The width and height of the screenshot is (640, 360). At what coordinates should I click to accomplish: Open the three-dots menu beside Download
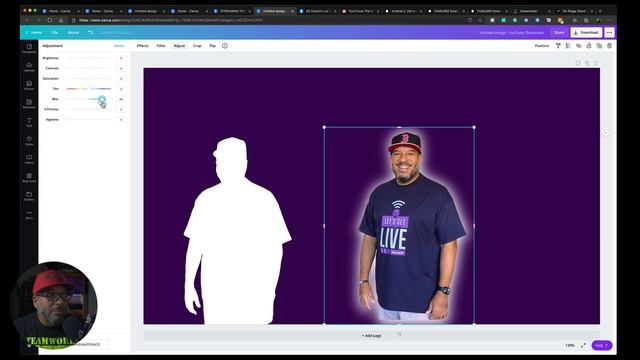click(x=609, y=32)
